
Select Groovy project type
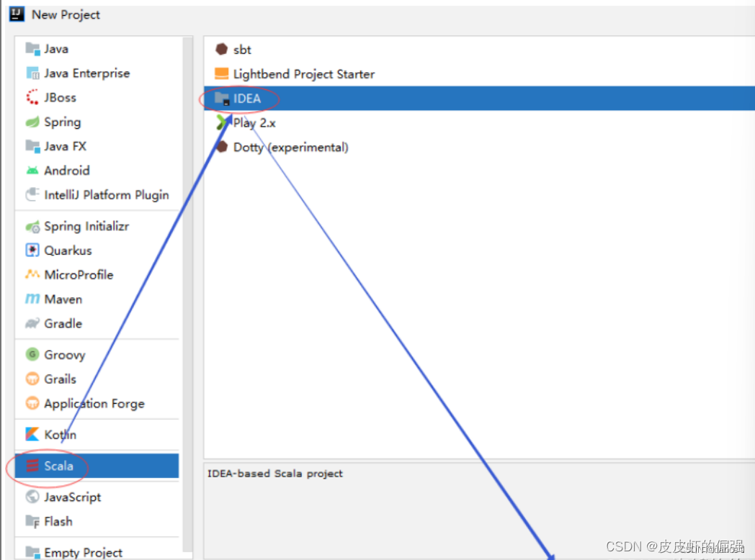[65, 355]
